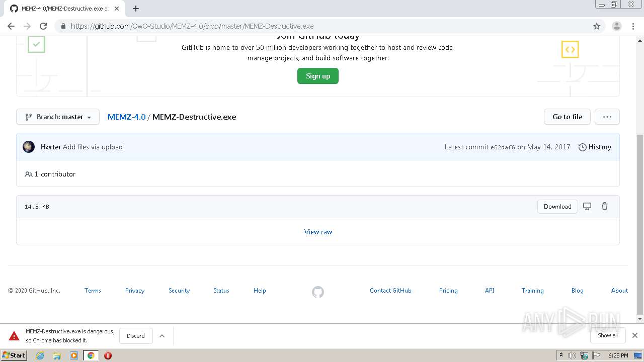Click the red warning download icon
Screen dimensions: 644x362
pos(14,336)
